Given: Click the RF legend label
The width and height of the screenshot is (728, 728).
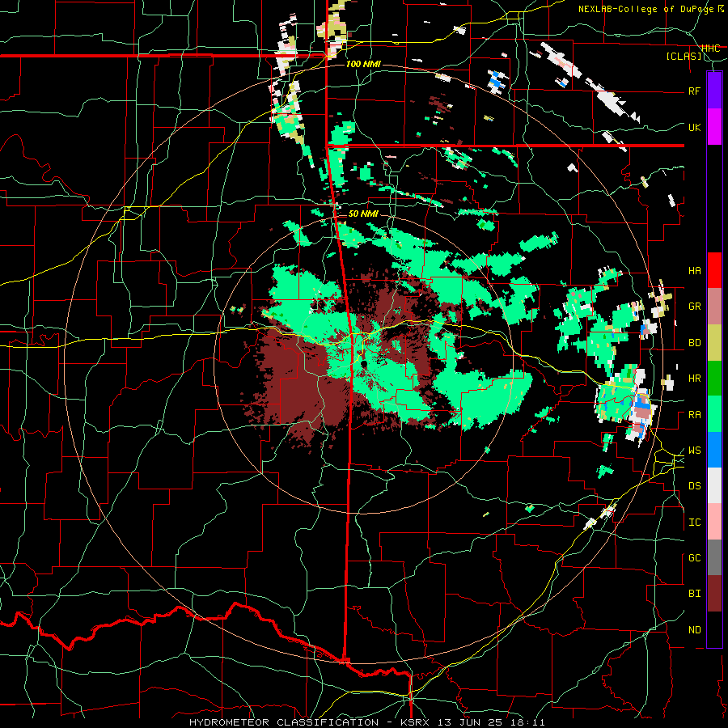Looking at the screenshot, I should click(694, 91).
